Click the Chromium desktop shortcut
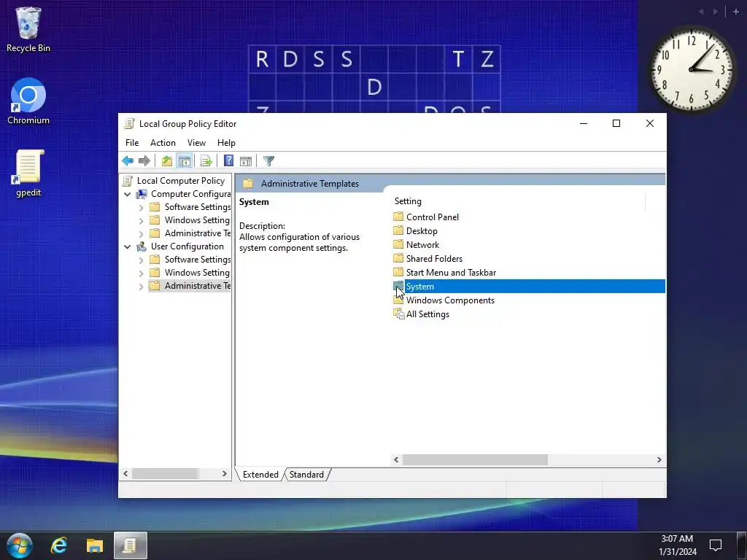This screenshot has width=747, height=560. pyautogui.click(x=28, y=101)
